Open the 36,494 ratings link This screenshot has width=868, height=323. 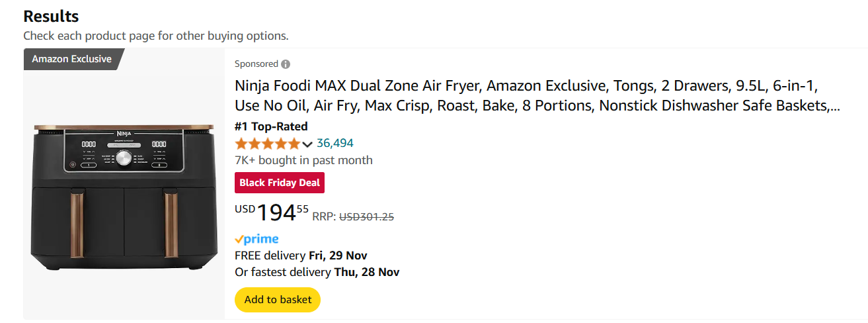(335, 143)
